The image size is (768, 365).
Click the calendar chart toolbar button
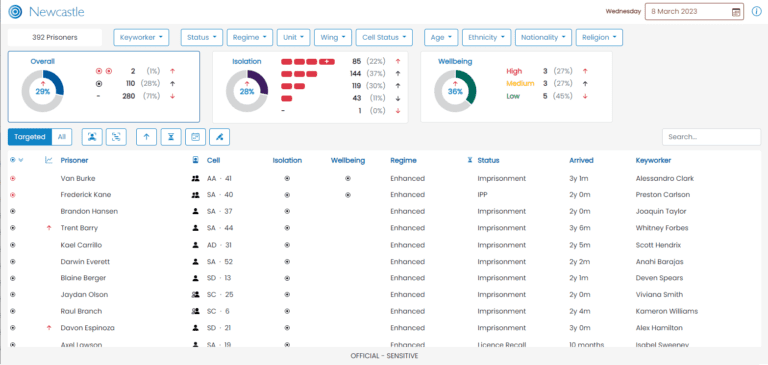[195, 137]
